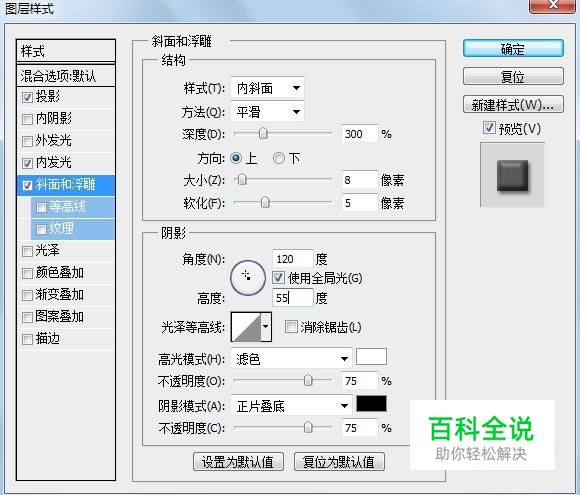Enable the 内阴影 checkbox
Screen dimensions: 580x495
(x=27, y=119)
